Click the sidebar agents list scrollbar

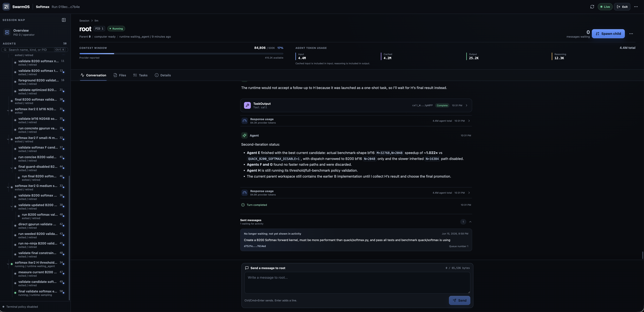[69, 238]
